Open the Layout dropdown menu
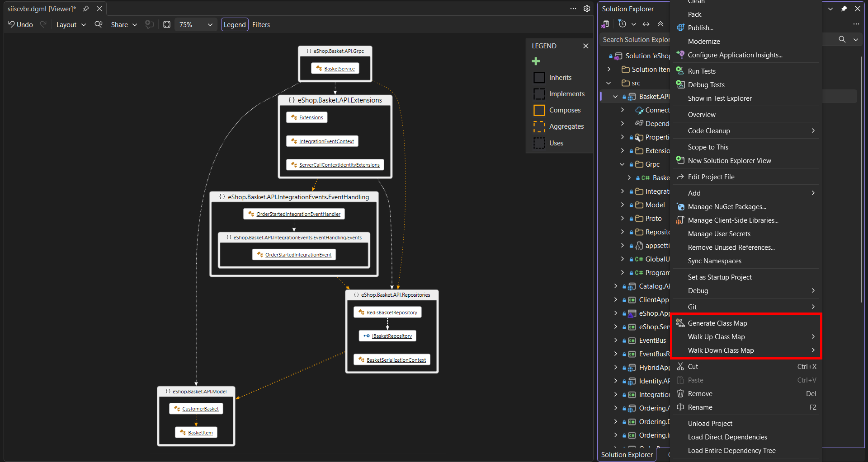 [x=71, y=24]
